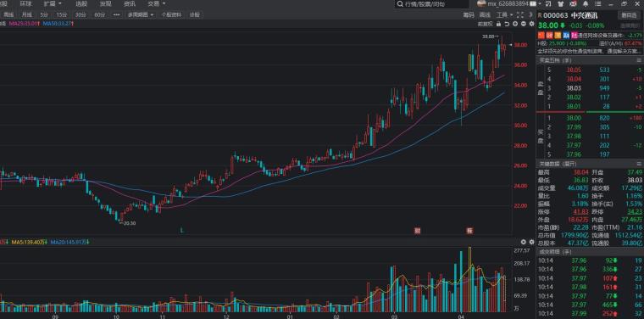Open menu icon of 关键数据 panel

639,163
